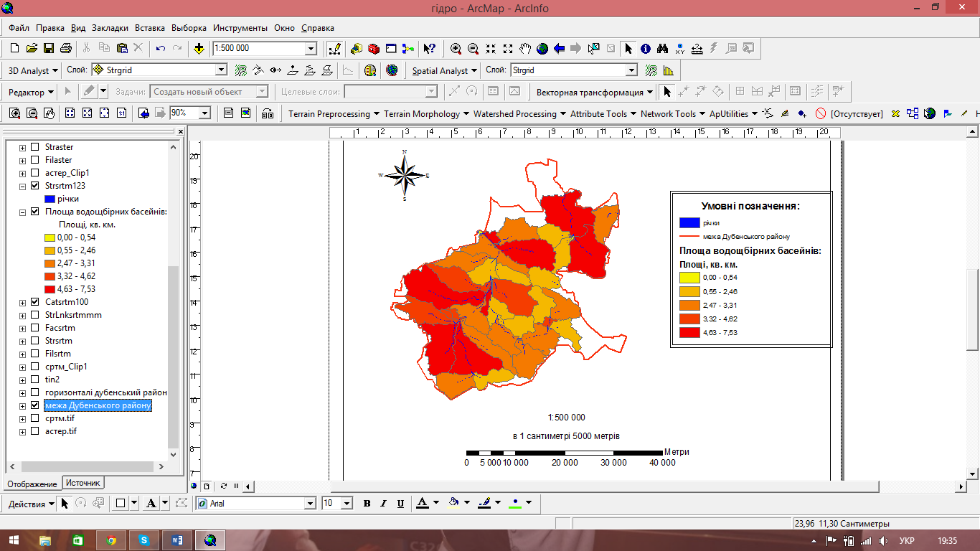Turn off the Catsrtm100 layer checkbox
This screenshot has height=551, width=980.
35,302
